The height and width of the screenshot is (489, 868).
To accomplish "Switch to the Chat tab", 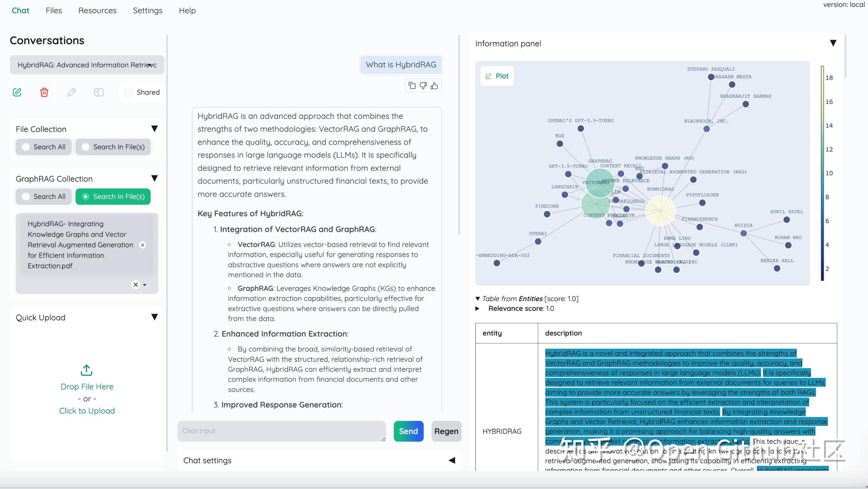I will point(20,10).
